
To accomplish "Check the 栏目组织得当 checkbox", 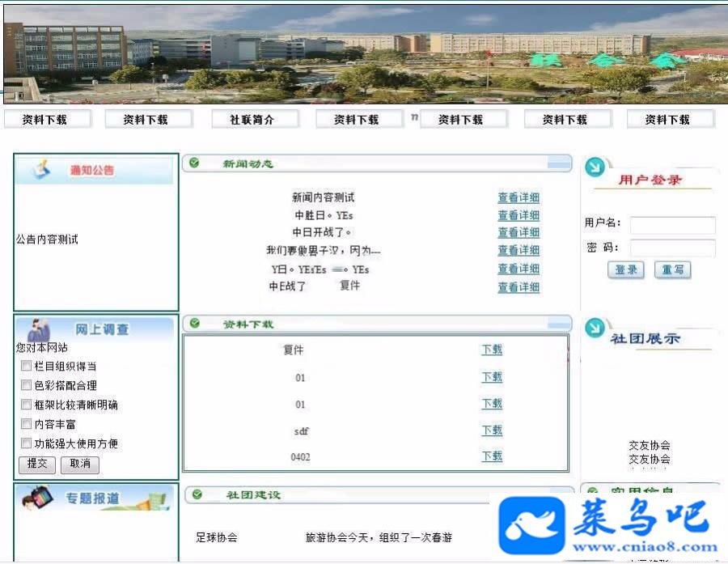I will 26,366.
